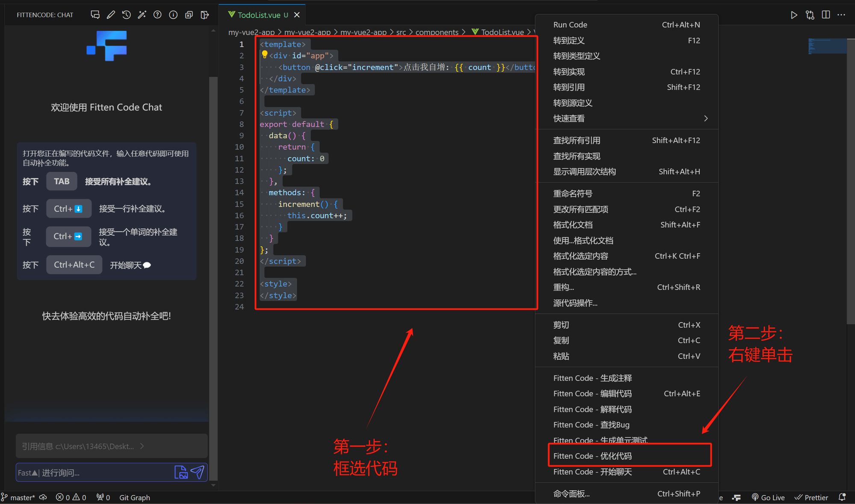Open 命令面板... from context menu
This screenshot has height=504, width=855.
pos(627,494)
